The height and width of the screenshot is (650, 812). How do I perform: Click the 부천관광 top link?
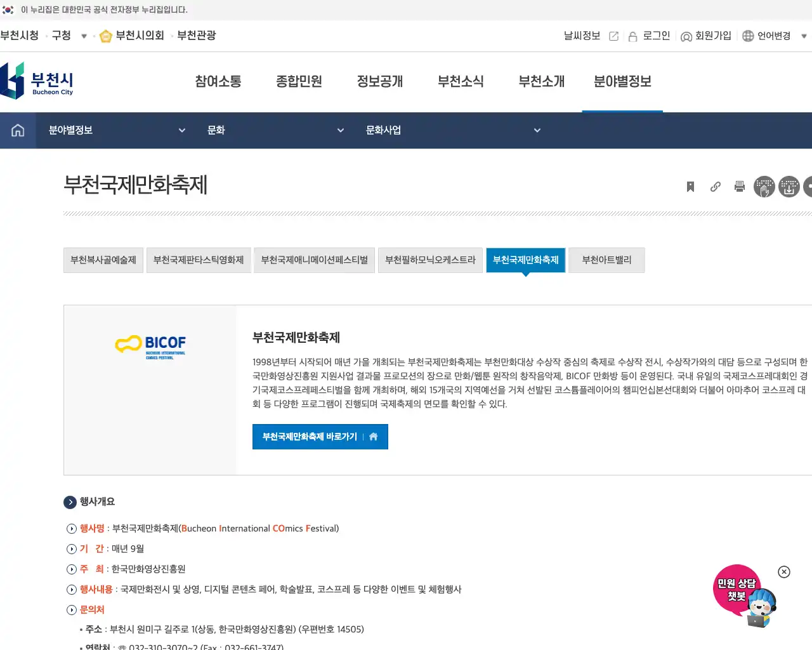click(197, 36)
